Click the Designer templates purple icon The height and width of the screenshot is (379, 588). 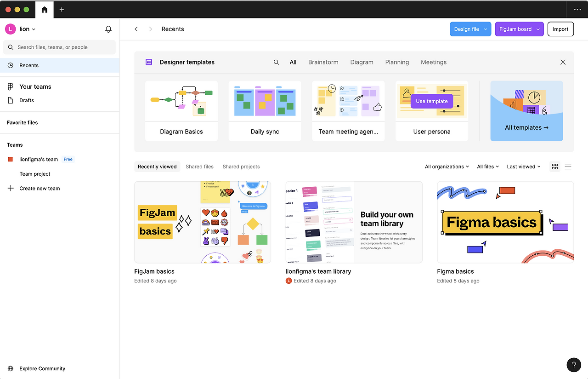click(149, 62)
